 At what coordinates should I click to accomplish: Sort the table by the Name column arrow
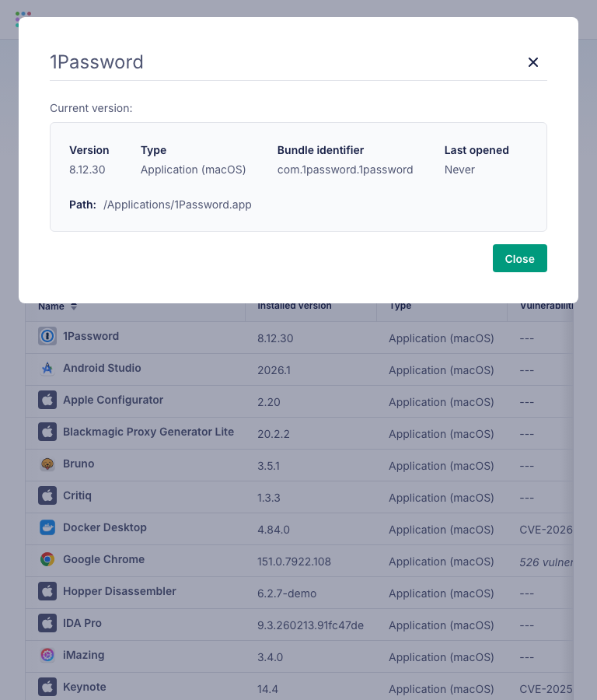click(74, 306)
